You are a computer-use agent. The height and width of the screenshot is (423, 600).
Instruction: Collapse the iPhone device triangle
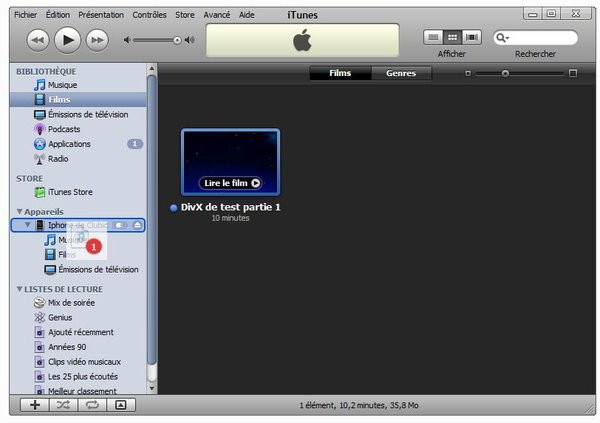click(x=28, y=225)
